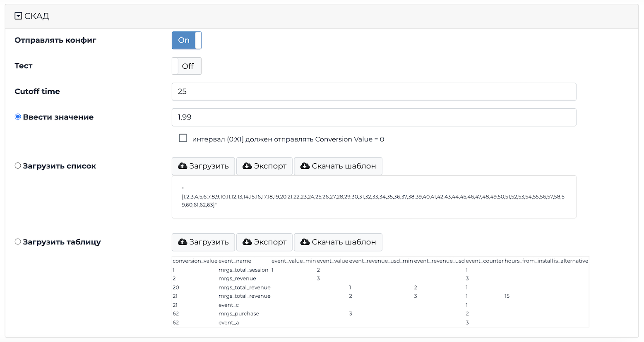Image resolution: width=644 pixels, height=342 pixels.
Task: Select the Загрузить таблицу radio option
Action: tap(18, 242)
